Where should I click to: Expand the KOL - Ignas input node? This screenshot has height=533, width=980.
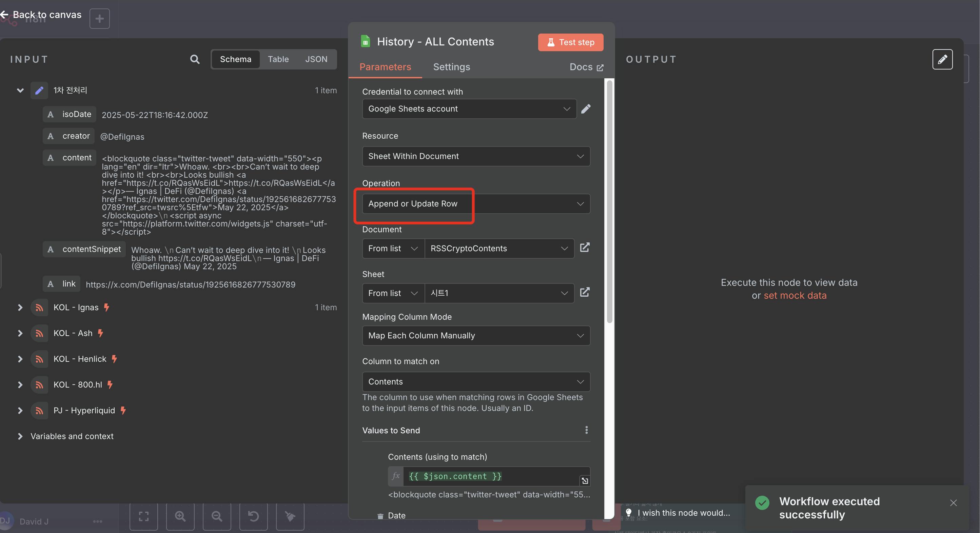[20, 308]
